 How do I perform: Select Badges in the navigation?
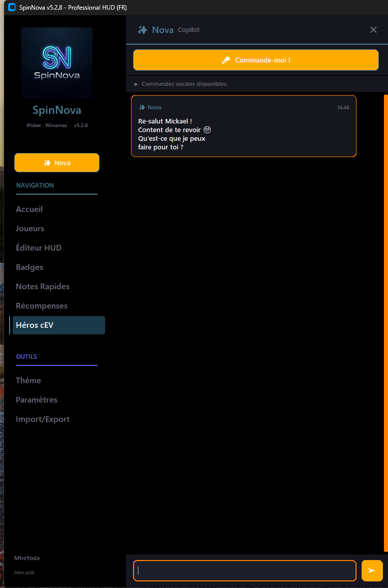point(29,267)
